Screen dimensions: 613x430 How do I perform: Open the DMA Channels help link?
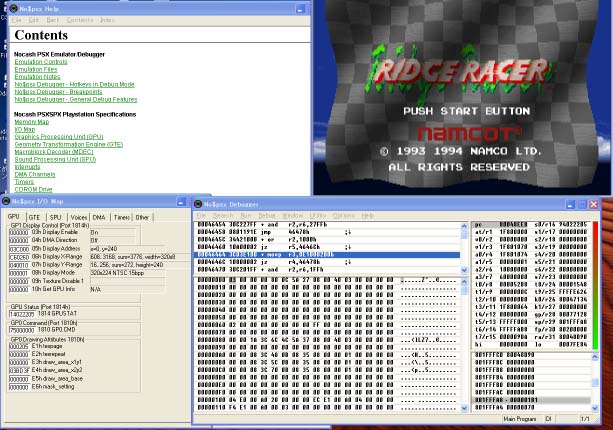point(35,174)
